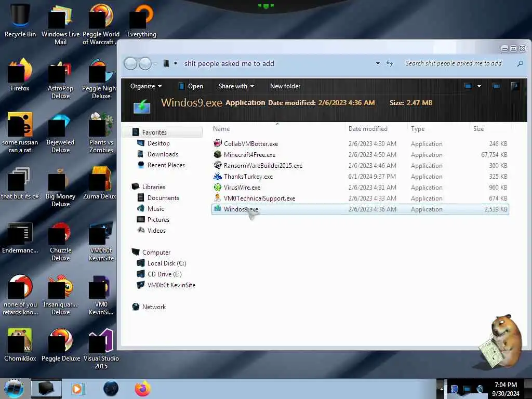
Task: Select the Minecraft4Free.exe file icon
Action: [218, 154]
